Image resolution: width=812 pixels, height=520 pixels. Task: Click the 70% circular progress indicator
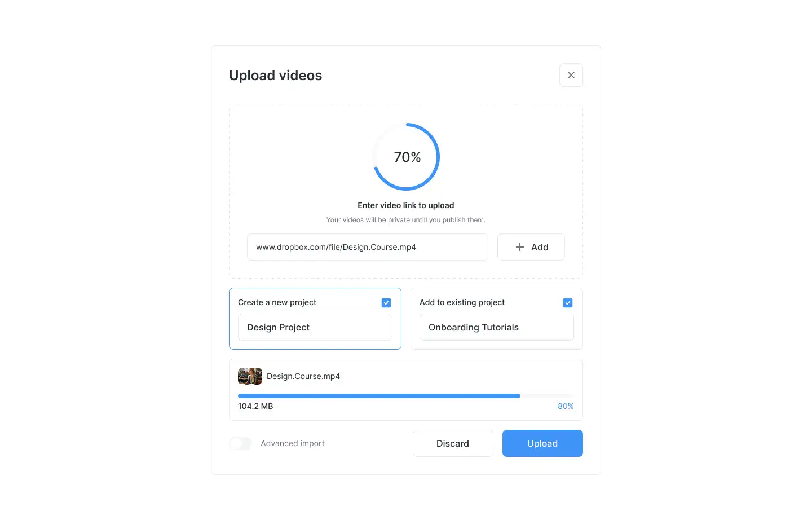click(406, 157)
